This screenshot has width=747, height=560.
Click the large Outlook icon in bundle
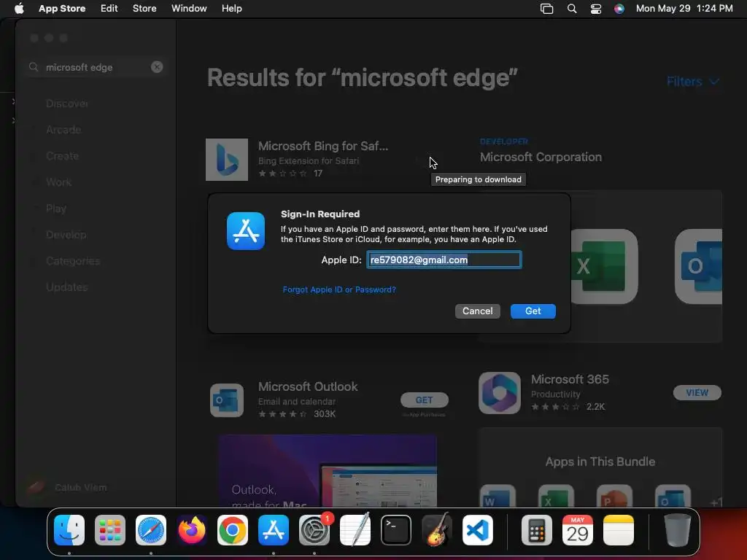(x=698, y=266)
